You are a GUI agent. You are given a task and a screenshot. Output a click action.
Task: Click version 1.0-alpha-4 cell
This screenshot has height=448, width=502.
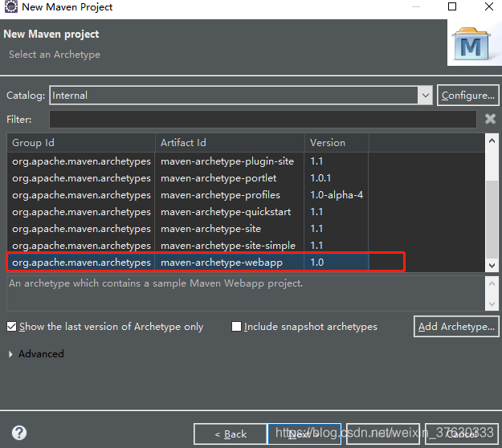click(x=337, y=195)
